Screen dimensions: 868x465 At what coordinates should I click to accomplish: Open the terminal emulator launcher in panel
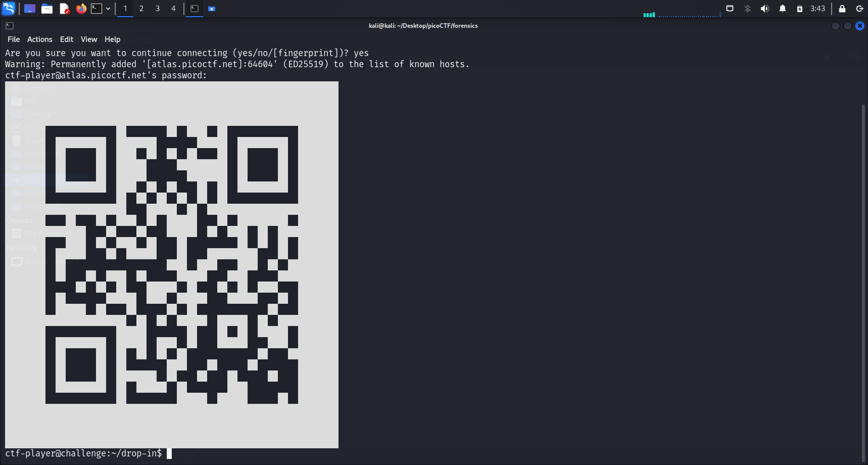click(97, 9)
